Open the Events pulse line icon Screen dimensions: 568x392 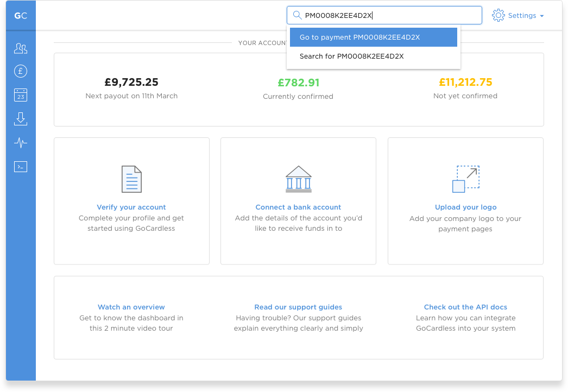pyautogui.click(x=21, y=143)
